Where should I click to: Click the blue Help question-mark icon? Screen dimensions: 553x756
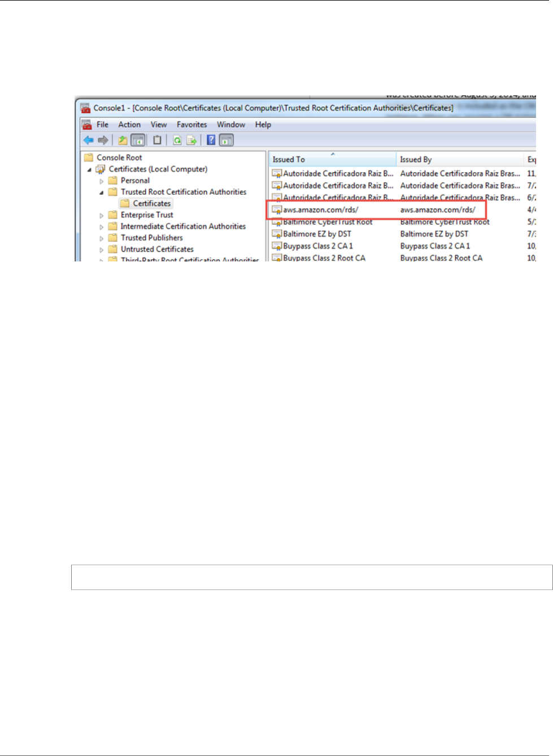tap(211, 140)
